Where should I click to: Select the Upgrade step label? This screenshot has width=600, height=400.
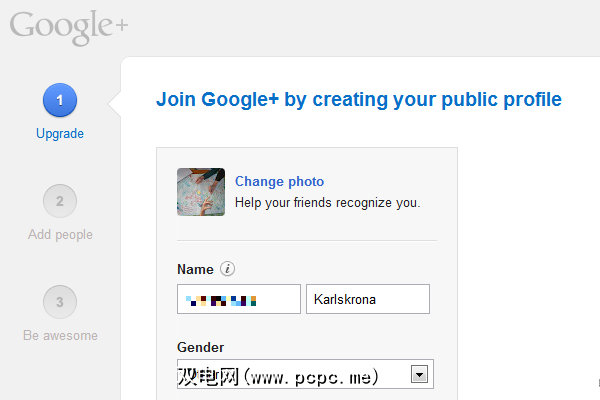[x=60, y=134]
